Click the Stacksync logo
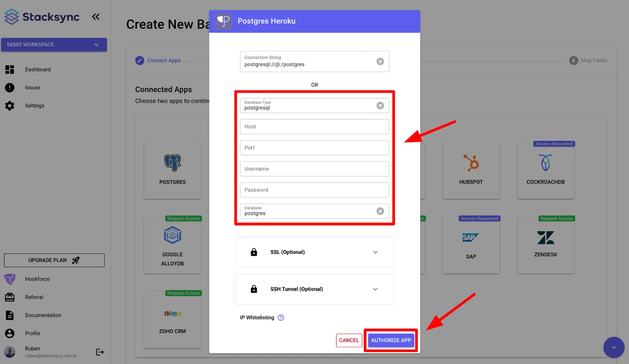 pos(42,17)
